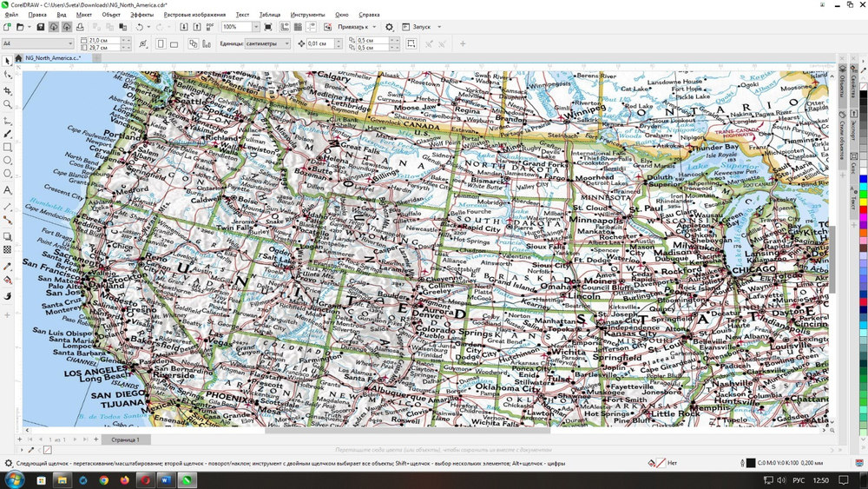Export the document icon
Screen dimensions: 868x489
point(196,27)
